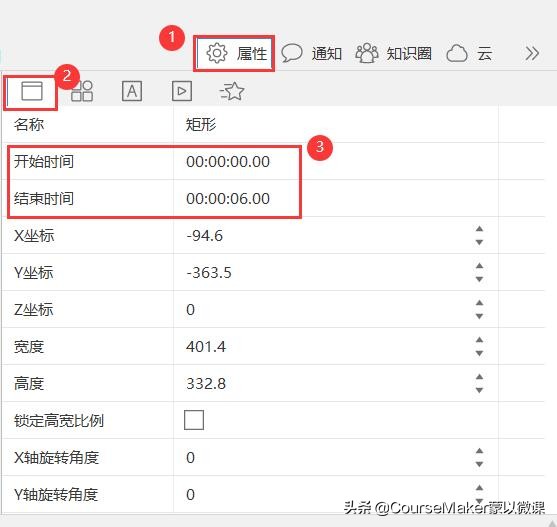The height and width of the screenshot is (527, 557).
Task: Click the X轴旋转角度 value 0
Action: [x=190, y=457]
